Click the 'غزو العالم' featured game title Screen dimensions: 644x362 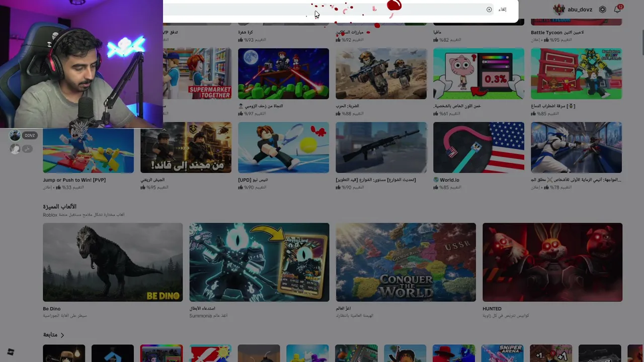pos(343,309)
